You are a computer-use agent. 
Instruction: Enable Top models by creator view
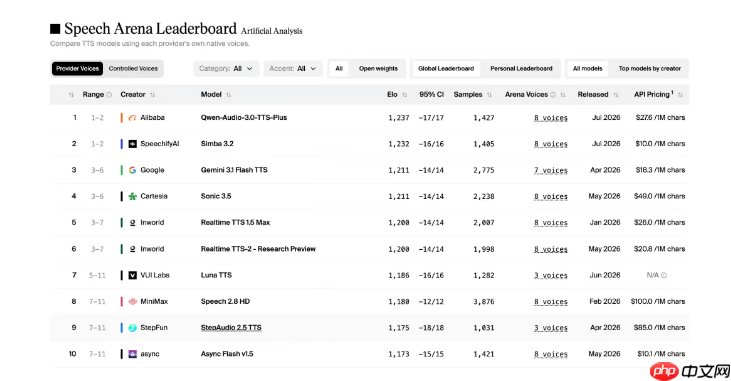[x=649, y=69]
